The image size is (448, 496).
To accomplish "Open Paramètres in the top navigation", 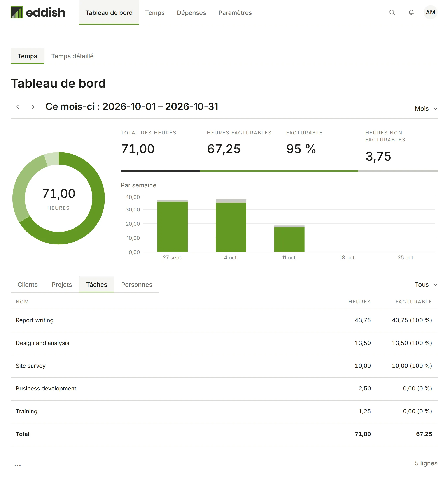I will coord(235,12).
